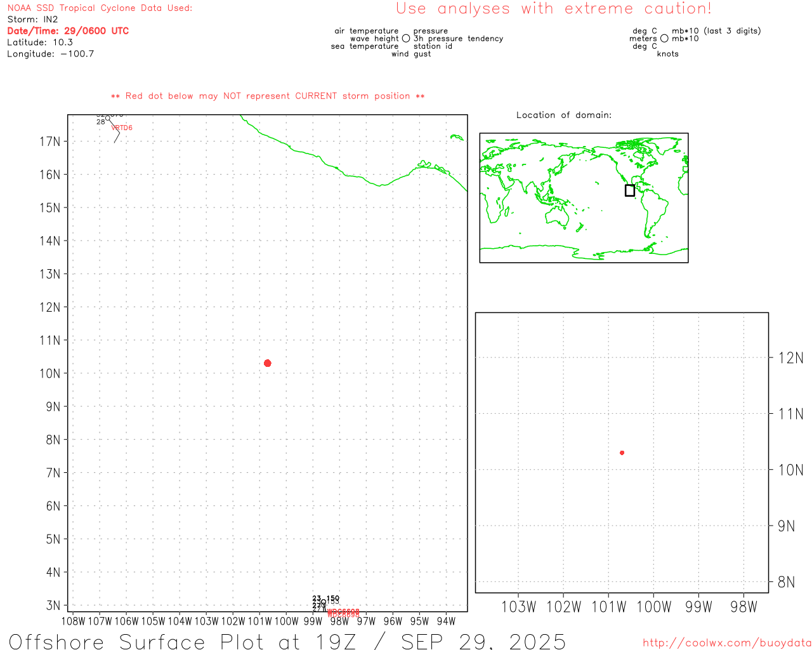
Task: Select the 'Latitude: 10.3' text
Action: (40, 43)
